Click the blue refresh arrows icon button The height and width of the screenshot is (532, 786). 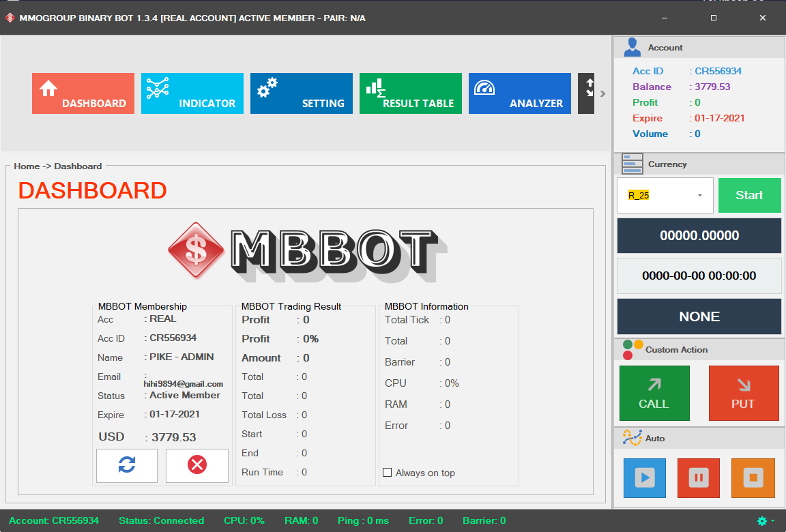[x=127, y=465]
